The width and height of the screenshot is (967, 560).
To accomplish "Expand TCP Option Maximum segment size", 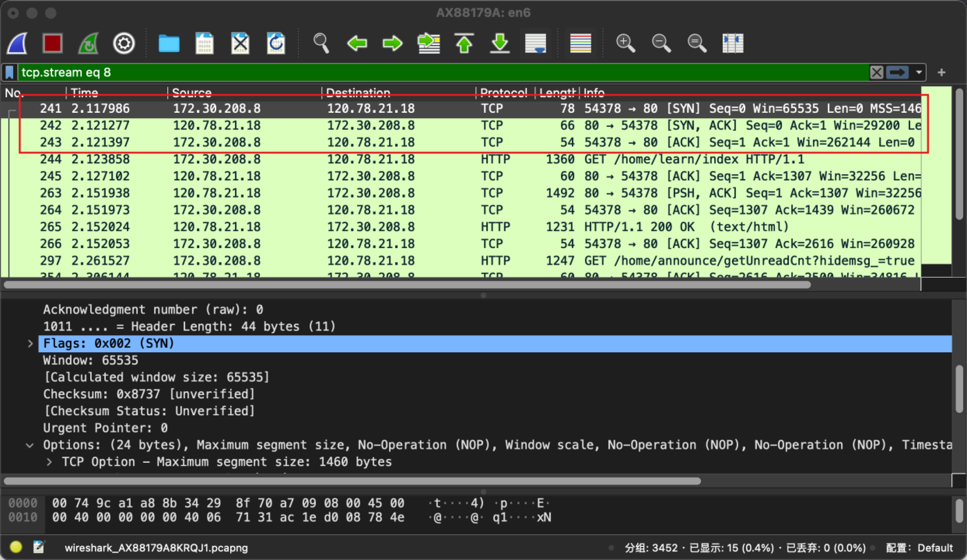I will [x=49, y=462].
